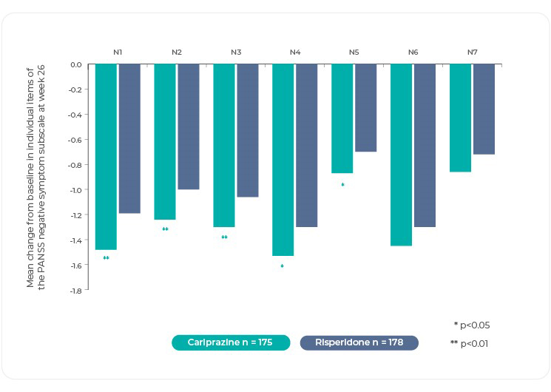Click the N7 category label

click(x=472, y=52)
